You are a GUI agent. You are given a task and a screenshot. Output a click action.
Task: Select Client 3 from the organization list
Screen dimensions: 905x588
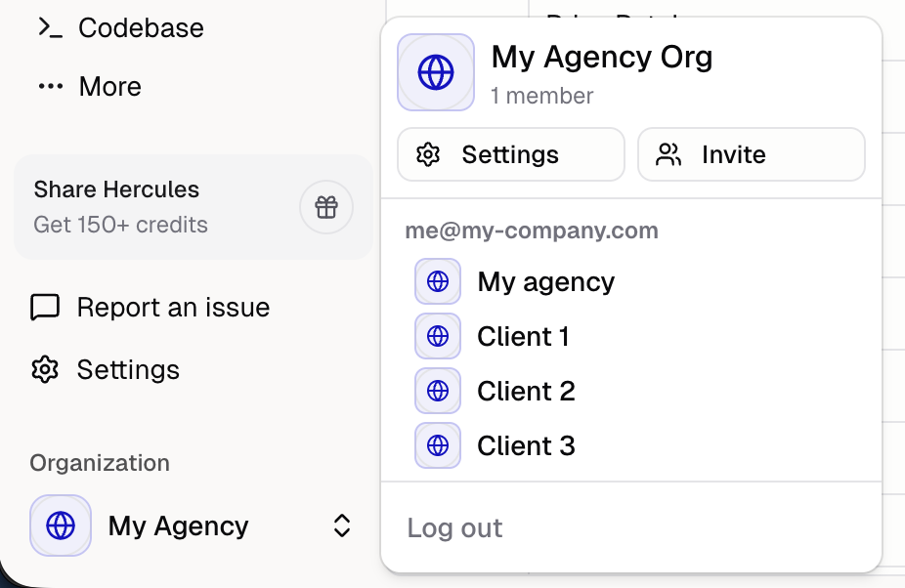[526, 445]
